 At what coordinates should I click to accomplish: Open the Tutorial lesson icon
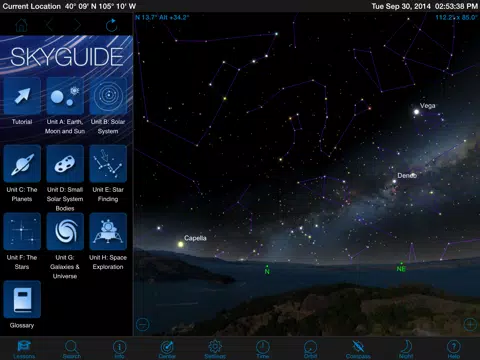pyautogui.click(x=22, y=96)
